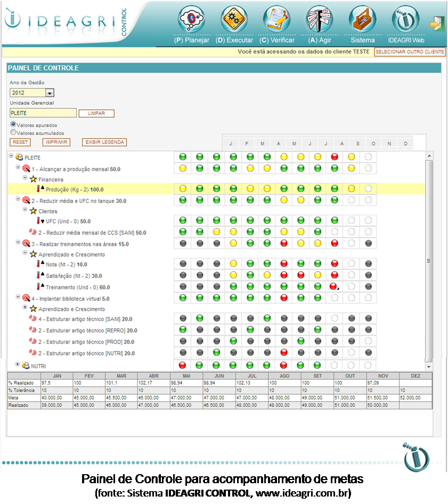The image size is (448, 504).
Task: Click the scrollbar down arrow
Action: (429, 367)
